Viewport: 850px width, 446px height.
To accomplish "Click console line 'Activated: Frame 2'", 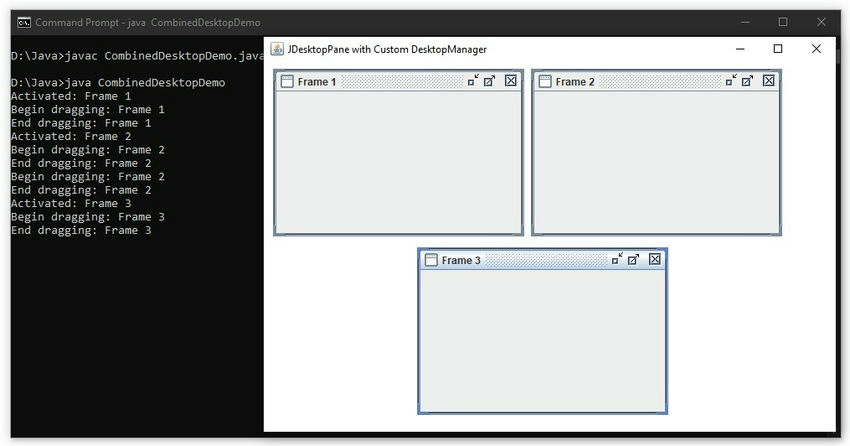I will coord(70,137).
